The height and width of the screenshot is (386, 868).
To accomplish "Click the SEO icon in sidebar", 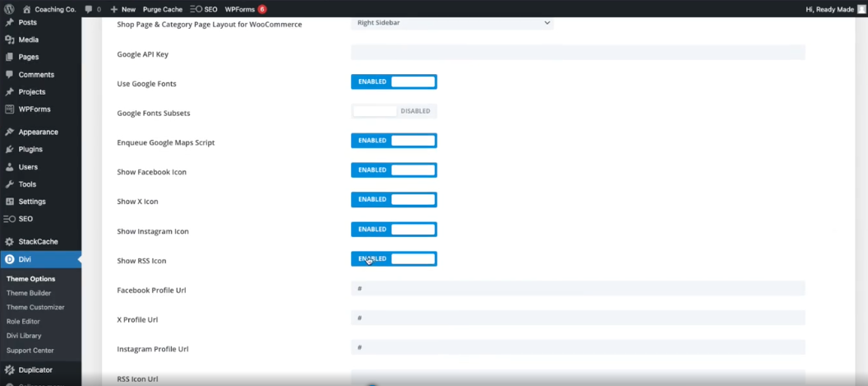I will pyautogui.click(x=9, y=219).
